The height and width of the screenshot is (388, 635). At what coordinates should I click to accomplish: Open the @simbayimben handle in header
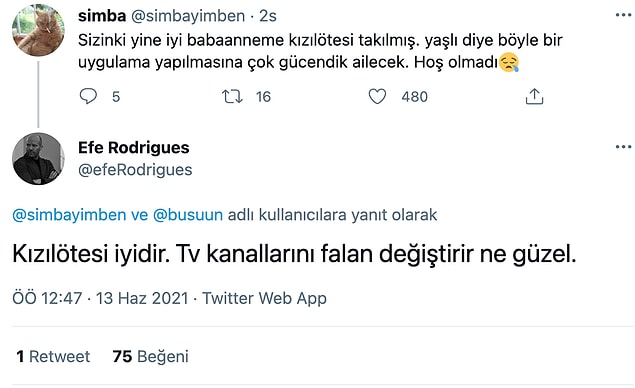click(x=188, y=16)
